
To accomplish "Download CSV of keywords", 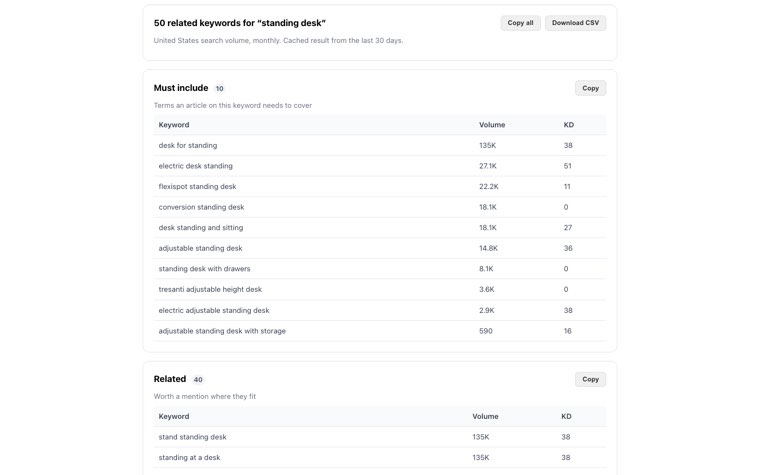I will click(575, 23).
